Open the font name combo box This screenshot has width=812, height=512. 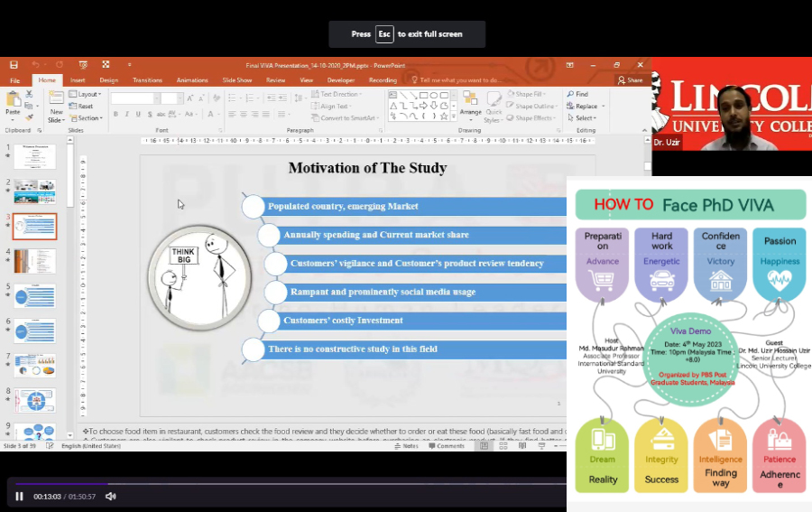tap(135, 98)
